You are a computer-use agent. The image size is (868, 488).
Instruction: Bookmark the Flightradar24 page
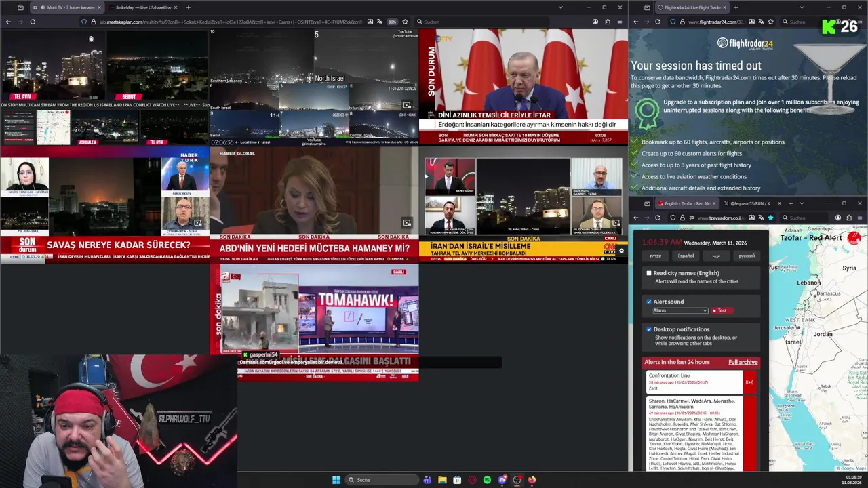[770, 22]
